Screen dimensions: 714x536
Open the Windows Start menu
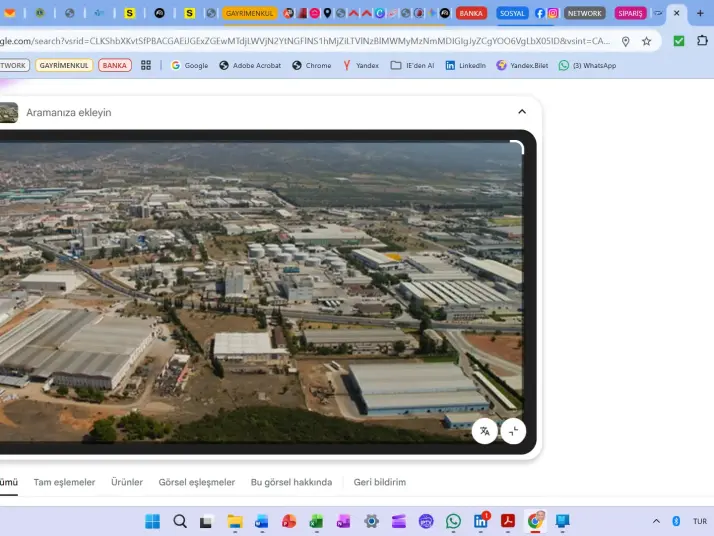(152, 521)
